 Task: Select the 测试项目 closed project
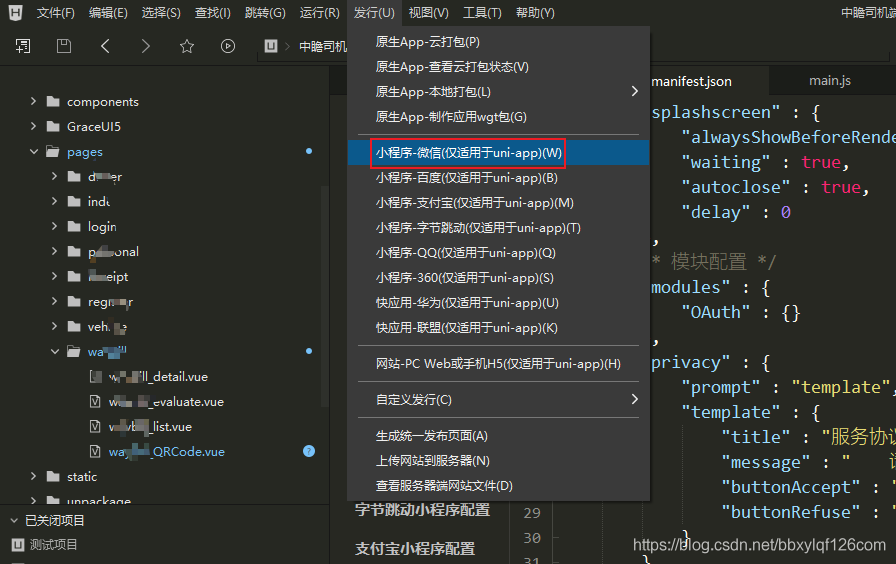pyautogui.click(x=53, y=545)
